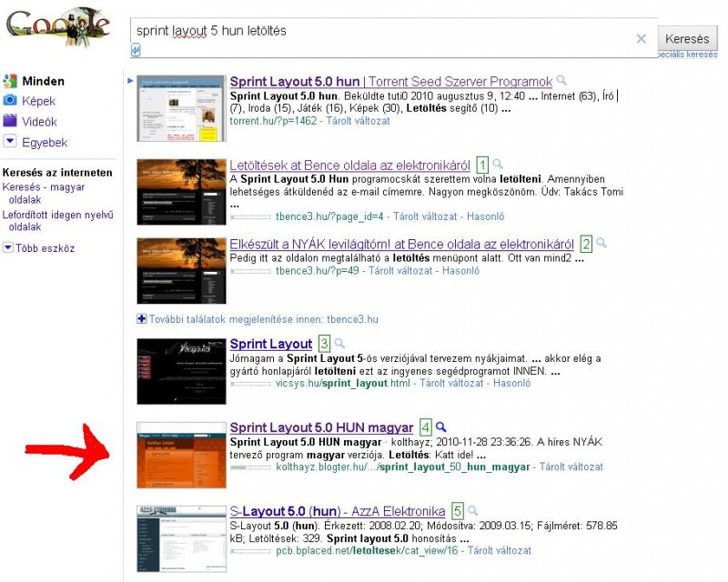Open Tárolt változat for tbence3.hu/?page_id=4
This screenshot has width=728, height=582.
[x=425, y=216]
